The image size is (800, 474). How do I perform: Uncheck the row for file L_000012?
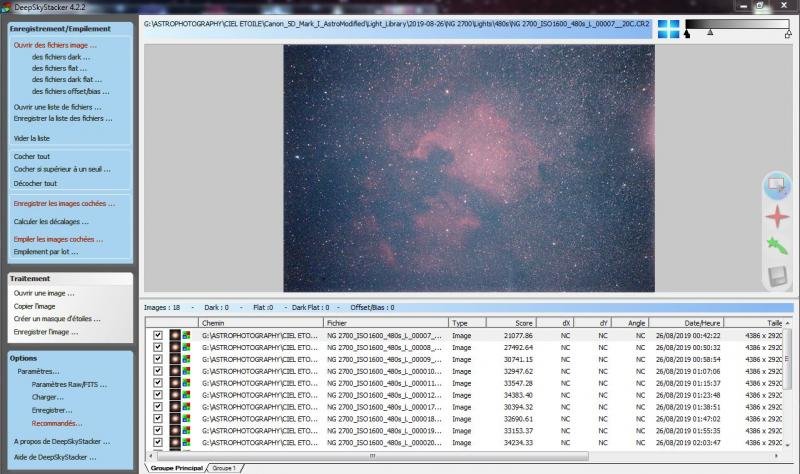[158, 395]
